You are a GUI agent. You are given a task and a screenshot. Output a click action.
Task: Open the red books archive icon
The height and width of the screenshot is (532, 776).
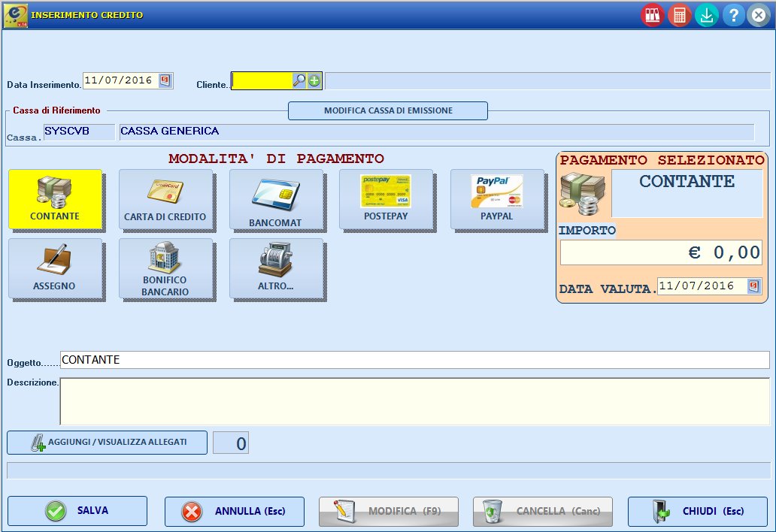(653, 15)
